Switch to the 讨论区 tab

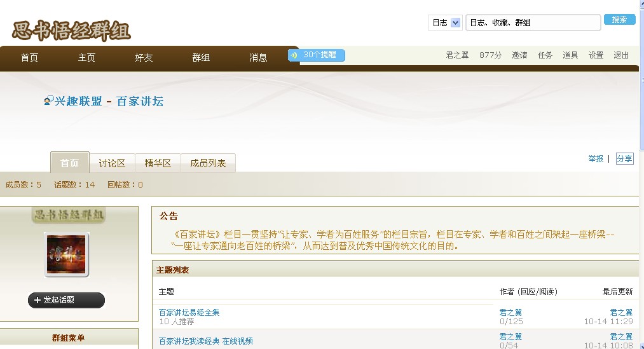[112, 163]
